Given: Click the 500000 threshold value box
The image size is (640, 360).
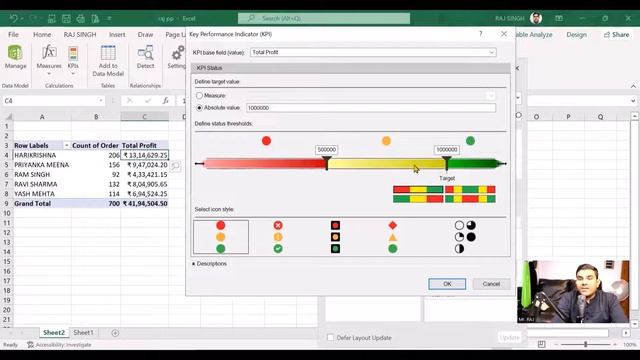Looking at the screenshot, I should pos(327,150).
